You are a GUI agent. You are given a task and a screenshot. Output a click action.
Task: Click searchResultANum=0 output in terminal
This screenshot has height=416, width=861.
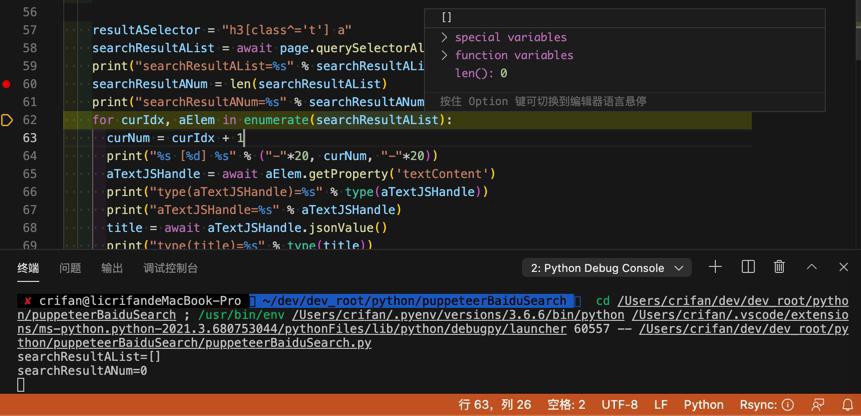point(82,371)
